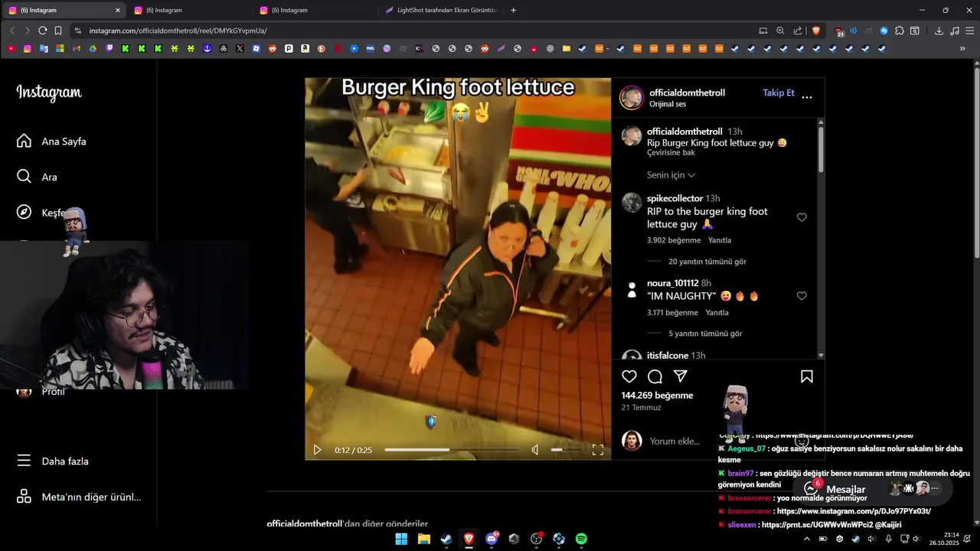Like the reel with heart icon

click(x=629, y=376)
